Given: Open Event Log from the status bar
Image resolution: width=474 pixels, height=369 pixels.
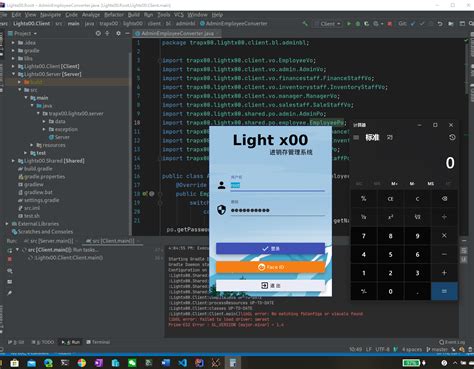Looking at the screenshot, I should 452,342.
